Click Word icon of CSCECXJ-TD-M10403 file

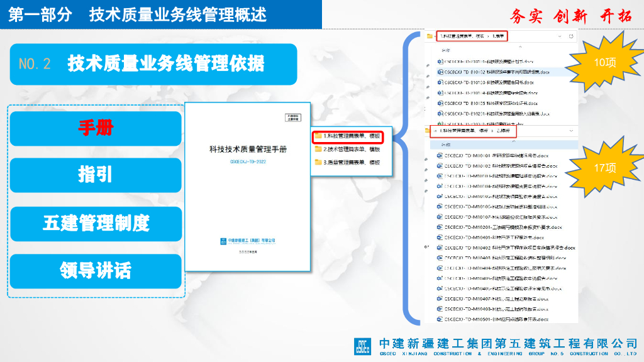coord(440,258)
